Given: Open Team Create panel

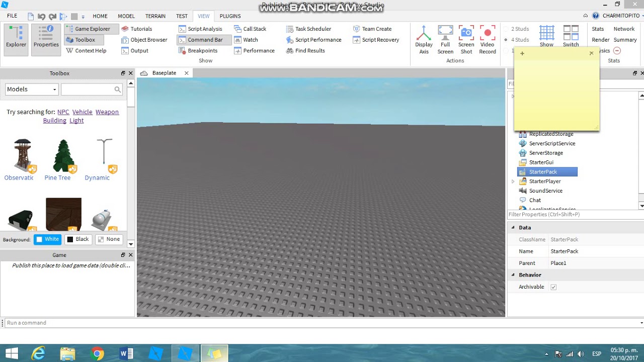Looking at the screenshot, I should pos(372,29).
